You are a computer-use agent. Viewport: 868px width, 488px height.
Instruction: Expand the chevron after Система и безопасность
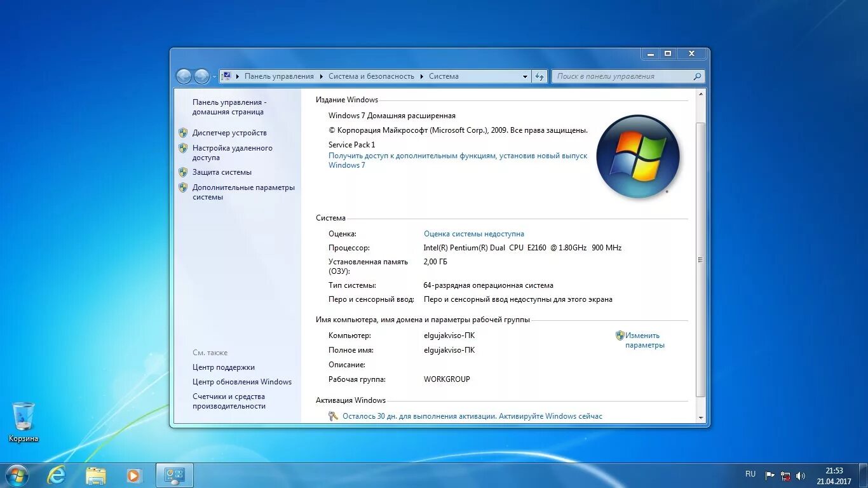[x=421, y=76]
